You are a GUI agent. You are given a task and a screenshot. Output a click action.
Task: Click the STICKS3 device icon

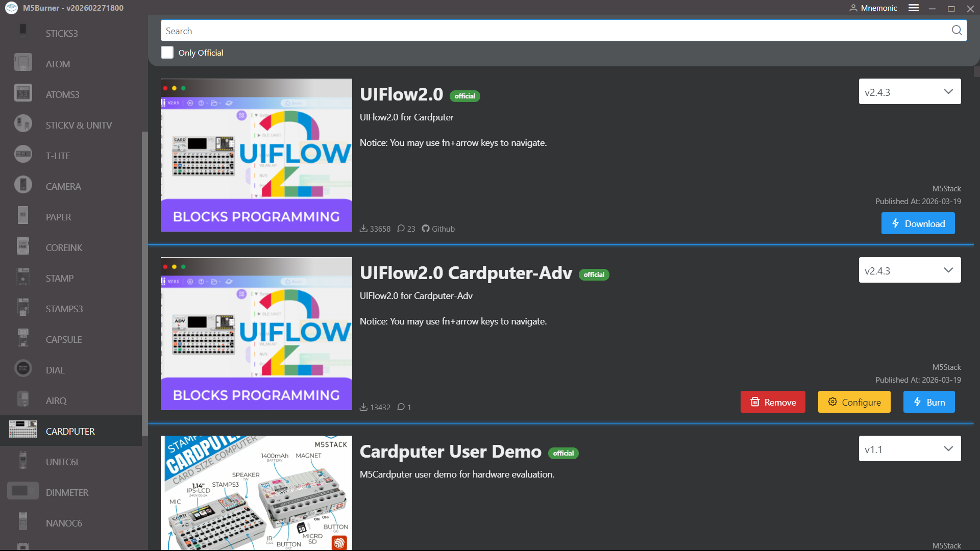tap(23, 31)
